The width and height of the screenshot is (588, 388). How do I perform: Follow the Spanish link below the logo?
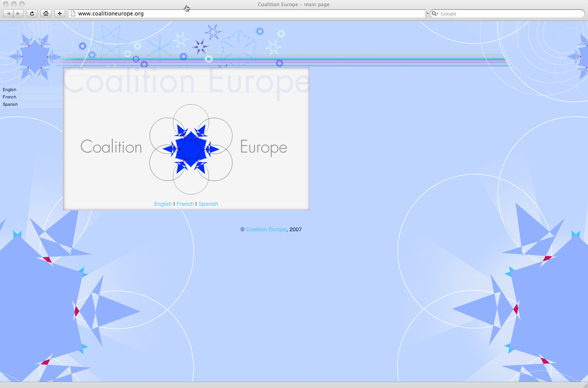(208, 204)
